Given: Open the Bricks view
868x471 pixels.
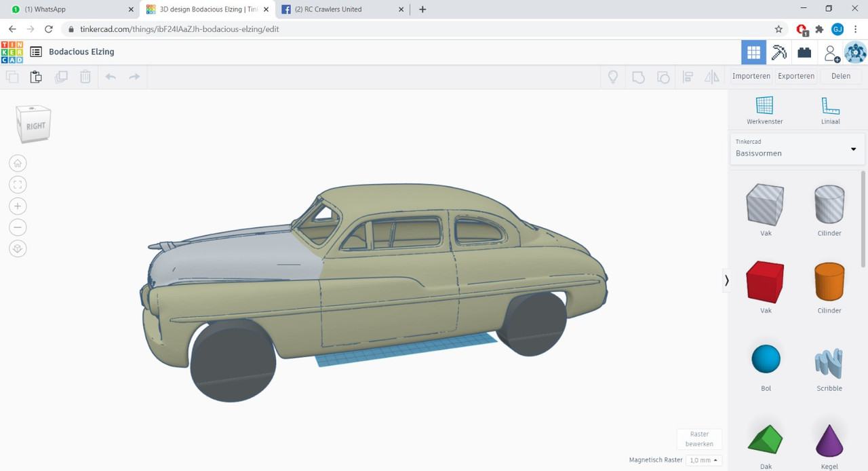Looking at the screenshot, I should [804, 52].
